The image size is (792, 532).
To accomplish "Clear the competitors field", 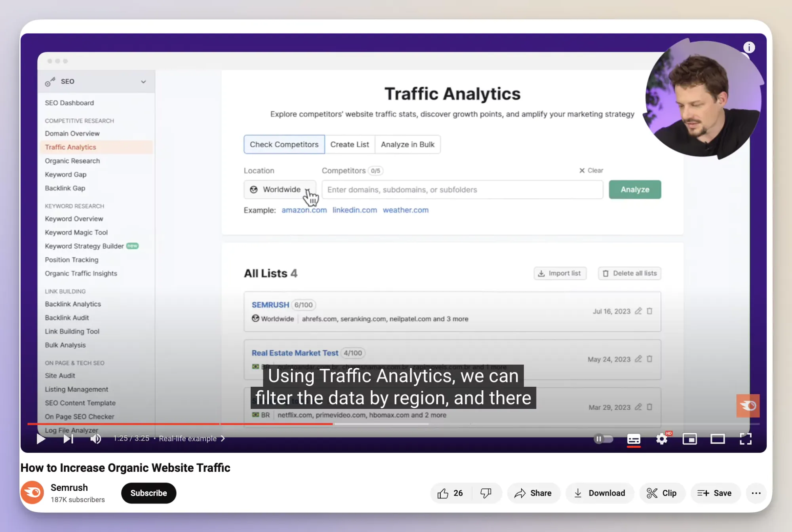I will (x=591, y=171).
